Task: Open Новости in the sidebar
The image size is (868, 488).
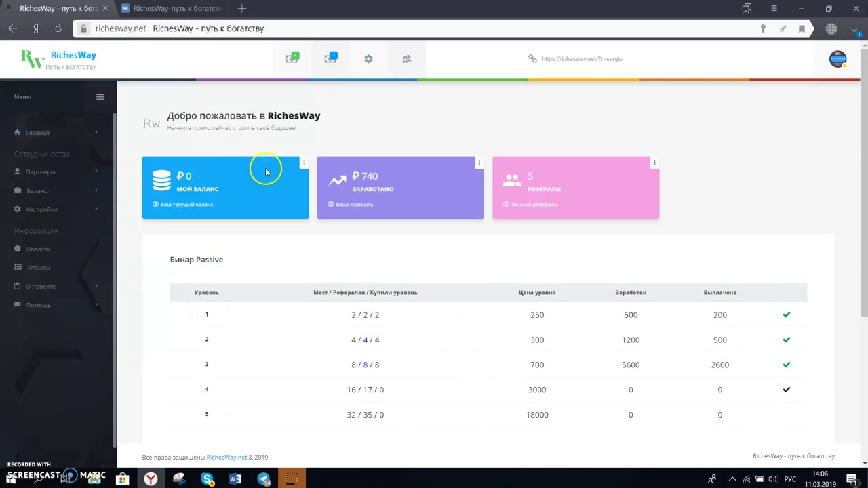Action: pyautogui.click(x=38, y=249)
